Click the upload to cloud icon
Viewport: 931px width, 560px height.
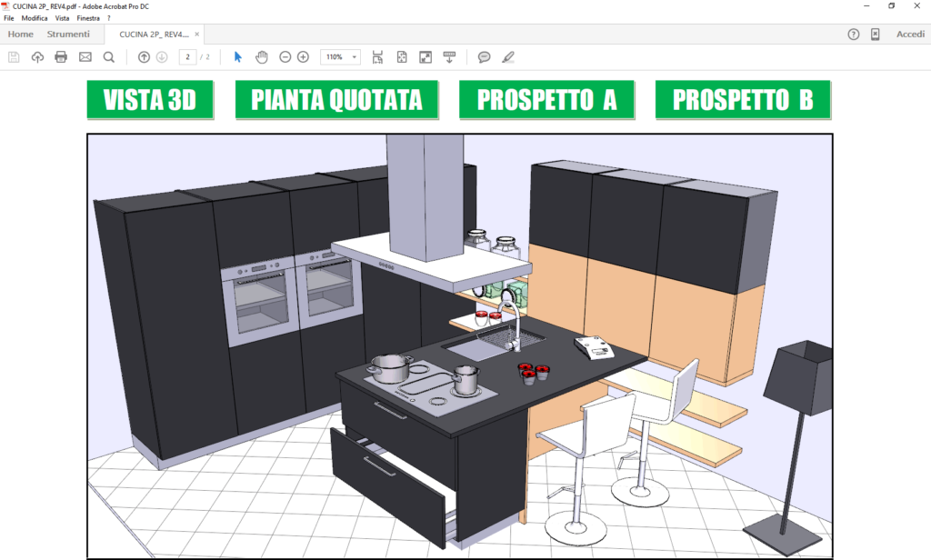coord(37,57)
